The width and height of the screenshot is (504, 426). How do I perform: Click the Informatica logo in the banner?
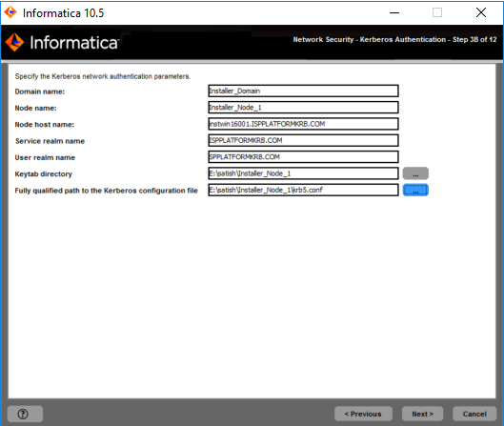[62, 43]
